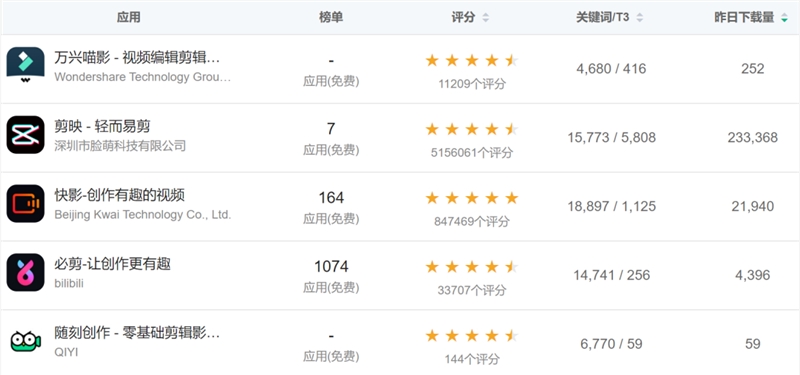Open the 万兴喵影 app icon

(26, 66)
